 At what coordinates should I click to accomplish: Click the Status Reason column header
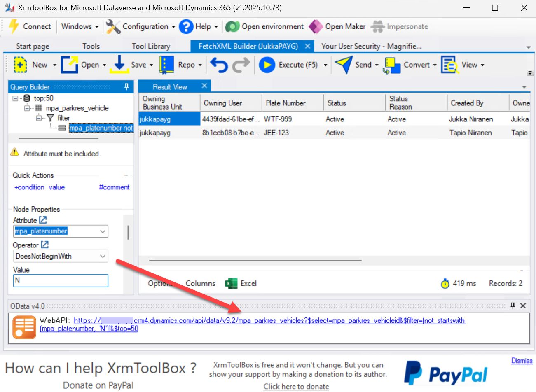point(417,103)
